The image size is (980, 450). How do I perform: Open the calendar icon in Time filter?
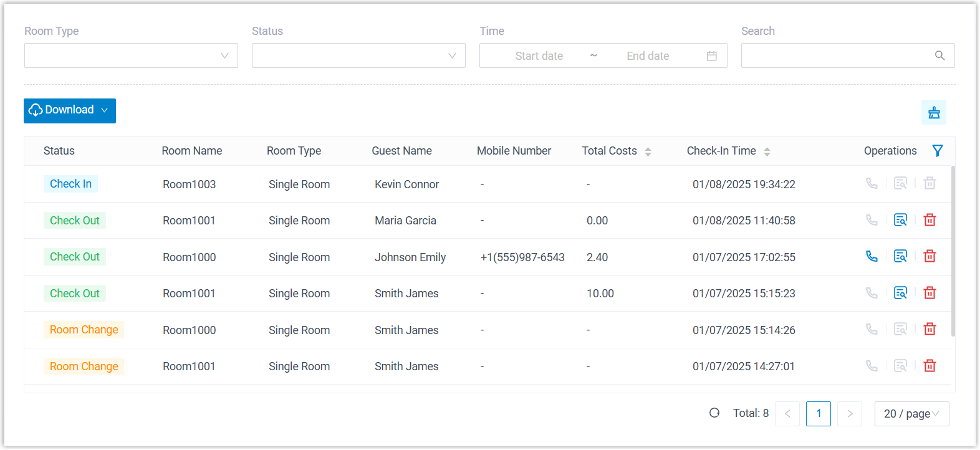711,56
